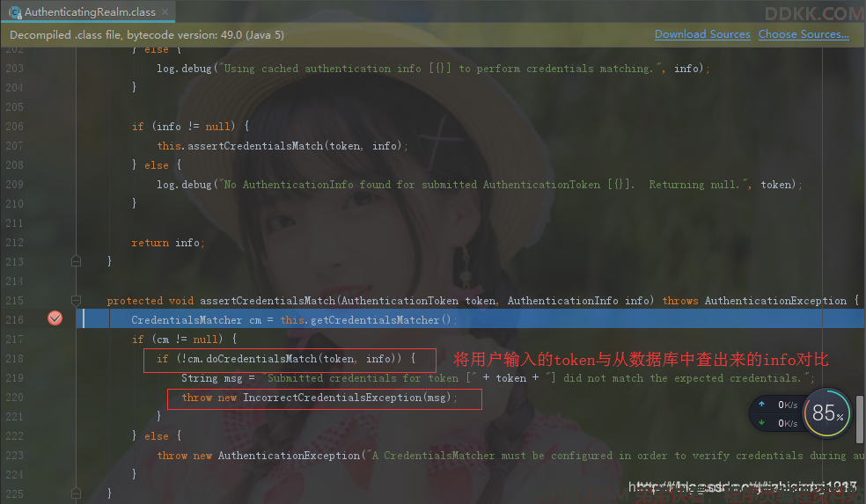The width and height of the screenshot is (866, 504).
Task: Select the AuthenticatingRealm.class editor tab
Action: 88,11
